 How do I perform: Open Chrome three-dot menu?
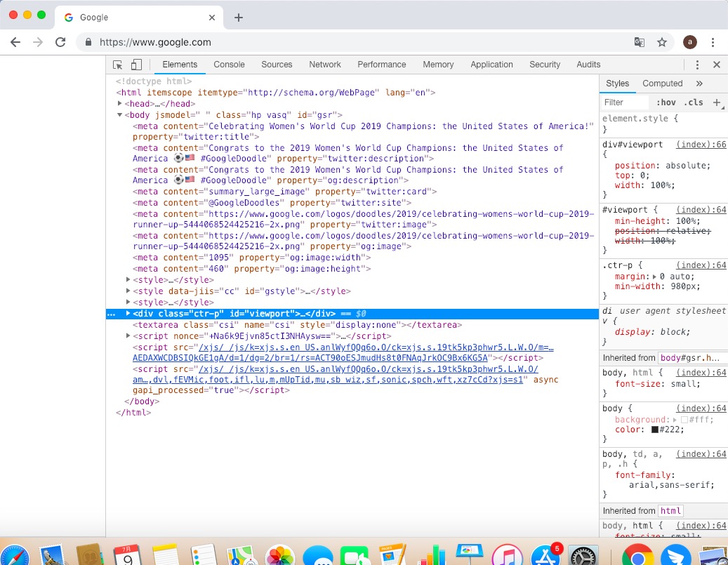pos(713,42)
